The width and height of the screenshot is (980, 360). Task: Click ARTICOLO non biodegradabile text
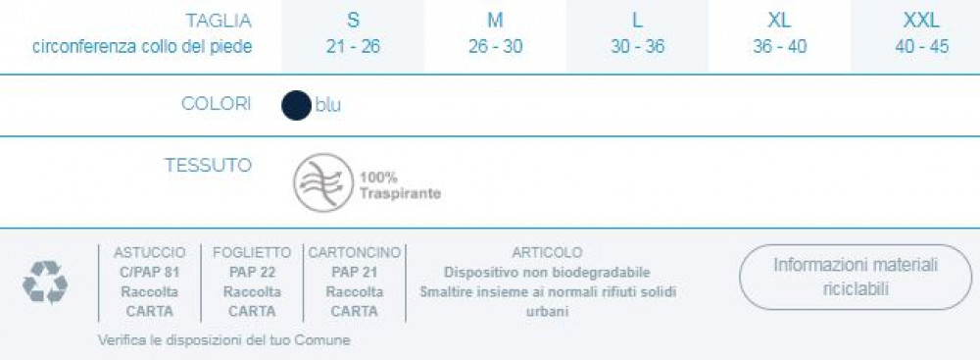(x=548, y=282)
